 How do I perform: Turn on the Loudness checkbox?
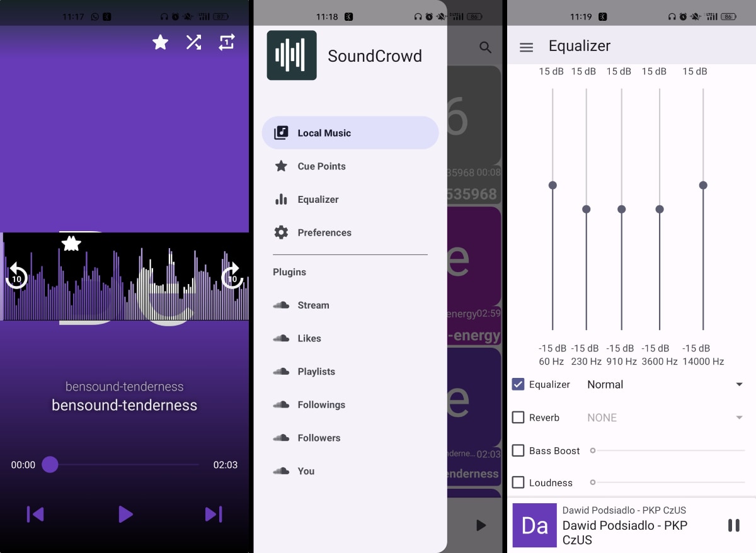(x=518, y=482)
